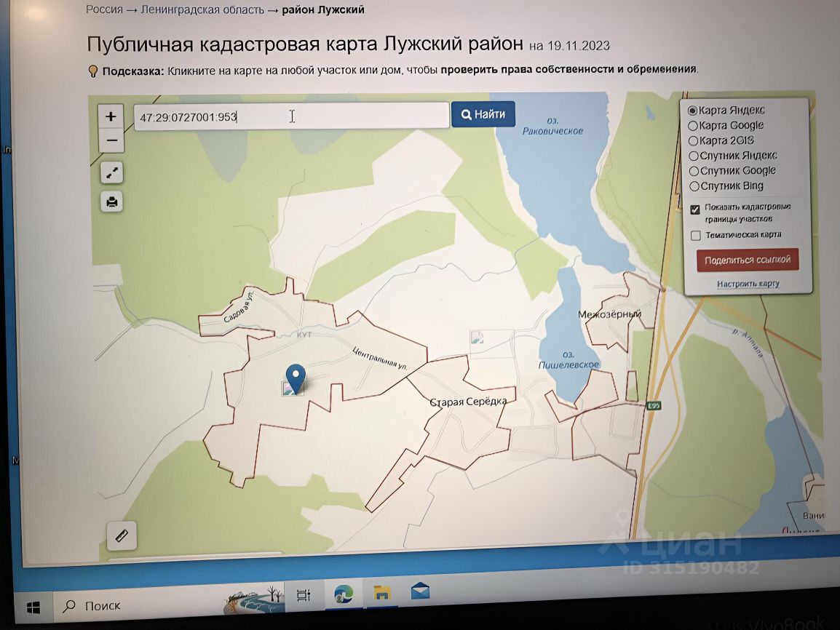Select Спутник Google radio option
Screen dimensions: 840x630
[694, 171]
